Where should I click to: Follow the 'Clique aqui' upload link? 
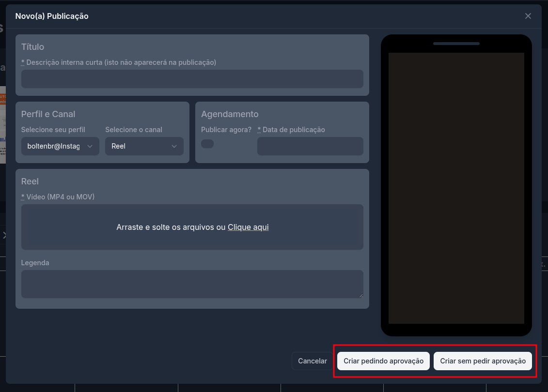(x=248, y=227)
